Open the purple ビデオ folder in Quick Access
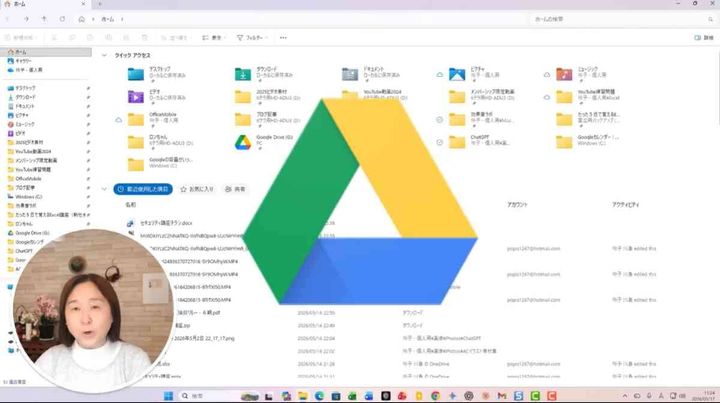The width and height of the screenshot is (720, 403). click(156, 96)
